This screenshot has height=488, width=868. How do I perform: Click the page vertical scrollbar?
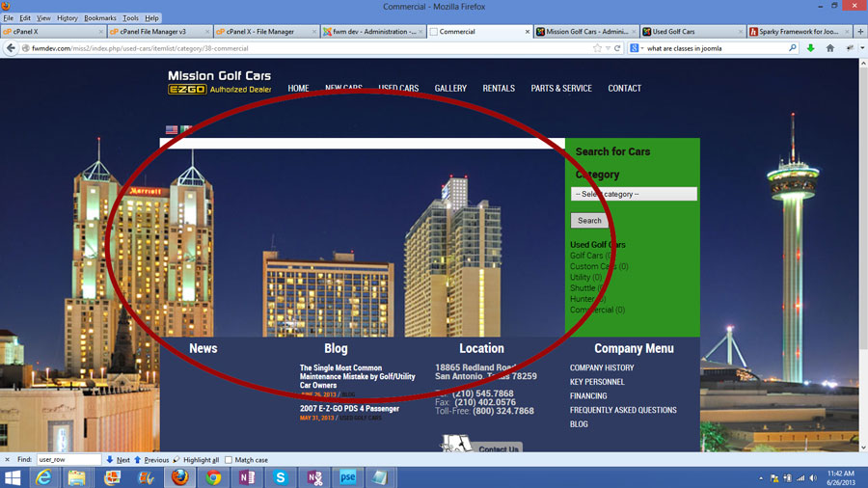point(863,255)
